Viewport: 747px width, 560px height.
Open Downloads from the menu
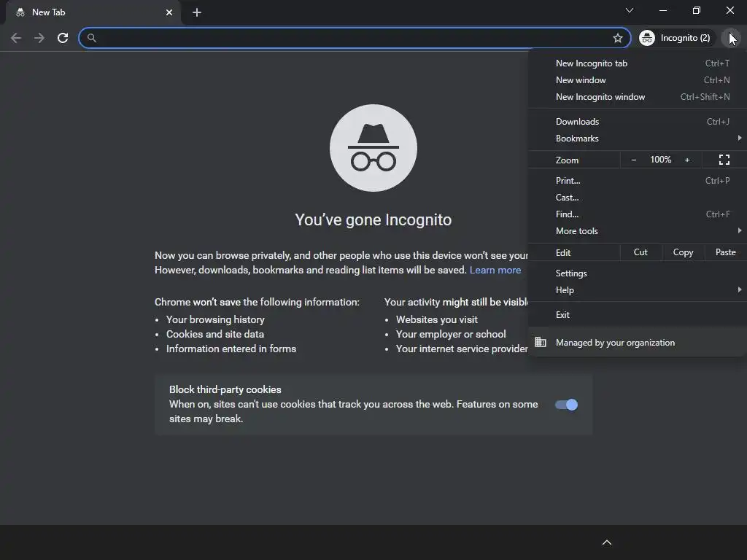pos(638,122)
